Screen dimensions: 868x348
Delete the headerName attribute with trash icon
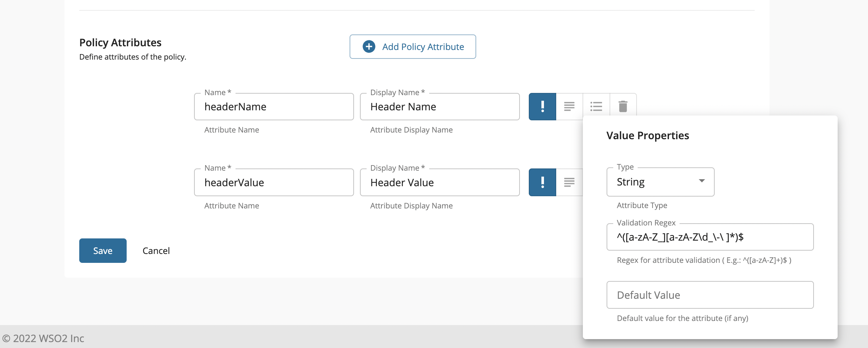(623, 107)
